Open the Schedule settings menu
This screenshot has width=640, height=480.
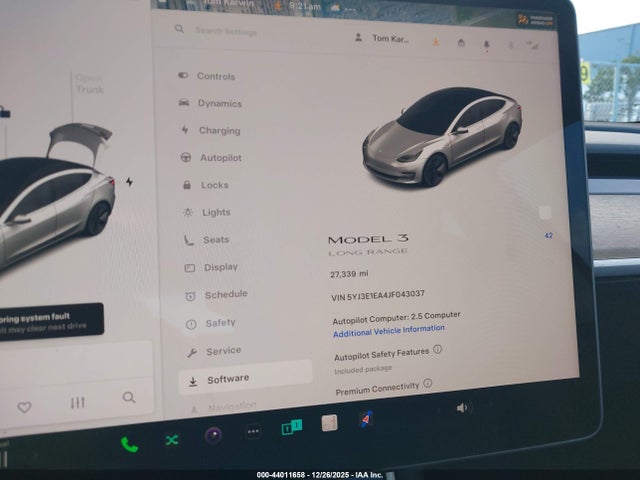point(216,295)
